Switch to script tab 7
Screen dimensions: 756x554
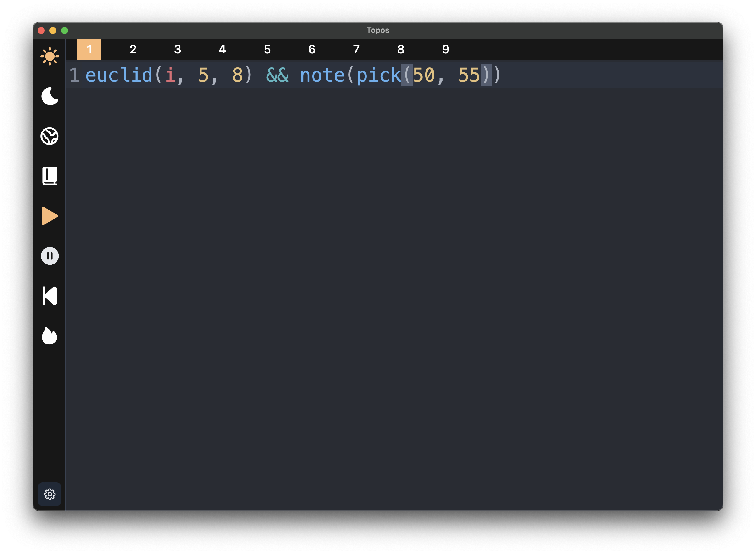pyautogui.click(x=356, y=49)
